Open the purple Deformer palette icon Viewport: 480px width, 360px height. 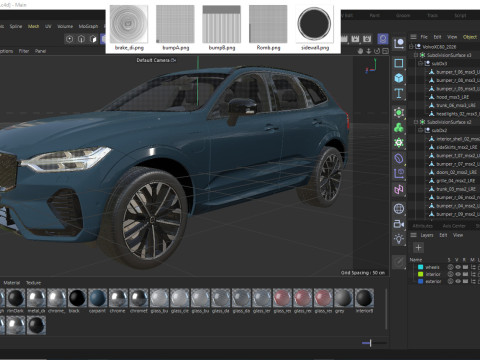pyautogui.click(x=399, y=159)
